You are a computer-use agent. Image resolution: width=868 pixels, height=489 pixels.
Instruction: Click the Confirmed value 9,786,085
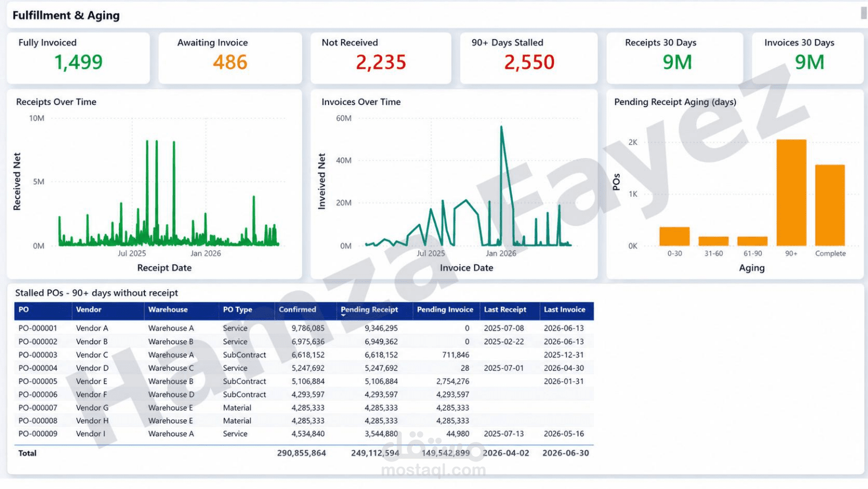click(x=308, y=328)
